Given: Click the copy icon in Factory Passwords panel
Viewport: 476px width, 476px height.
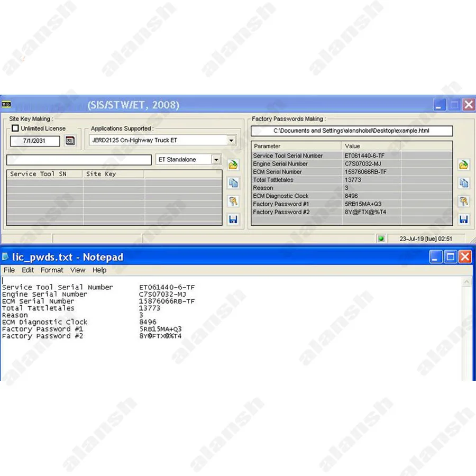Looking at the screenshot, I should pyautogui.click(x=463, y=183).
